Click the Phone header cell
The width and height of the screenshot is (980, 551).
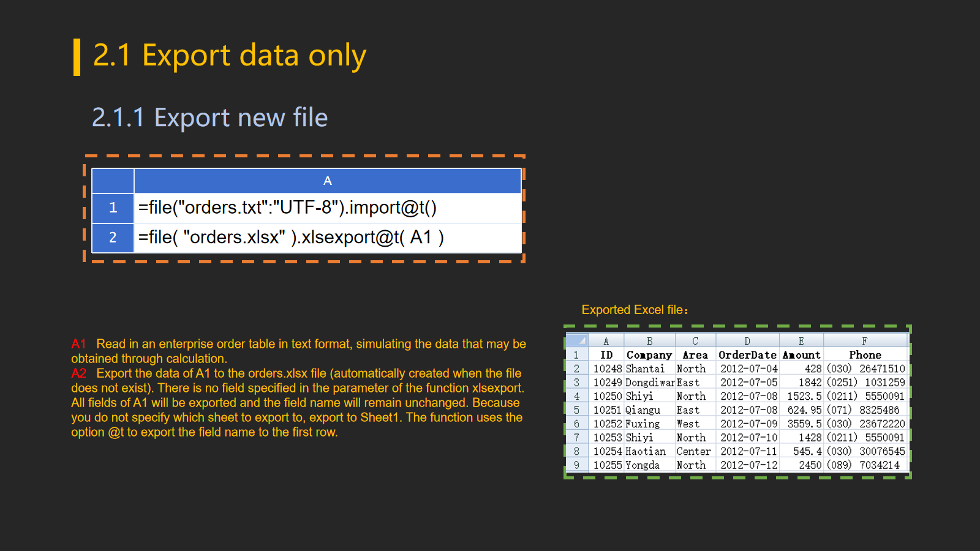(865, 355)
